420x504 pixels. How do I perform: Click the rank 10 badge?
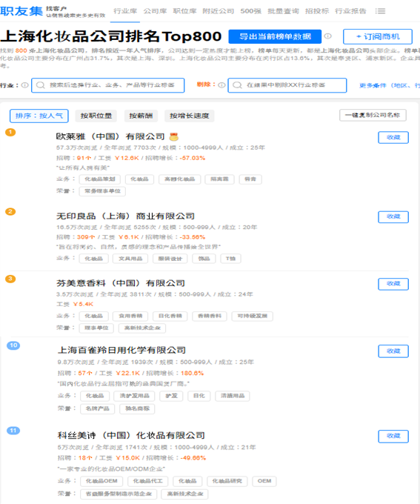tap(13, 345)
